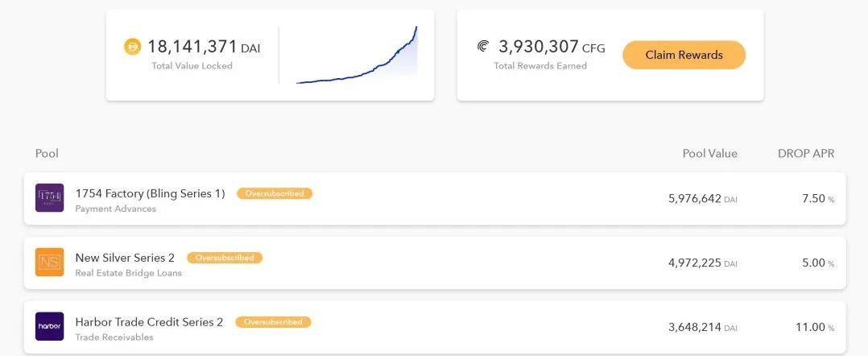Open Harbor Trade Credit Series 2 pool

[149, 322]
